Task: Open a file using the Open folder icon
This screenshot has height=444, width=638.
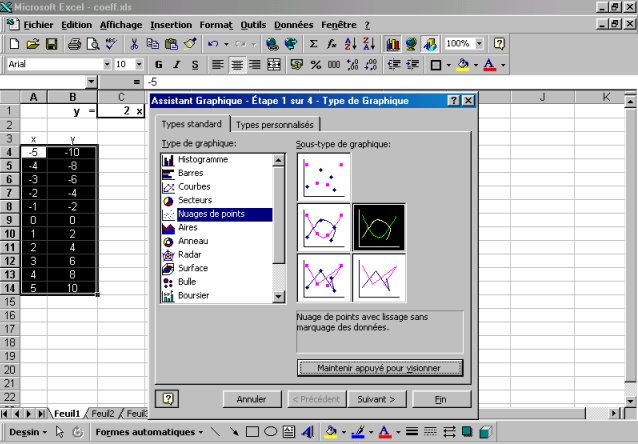Action: (33, 44)
